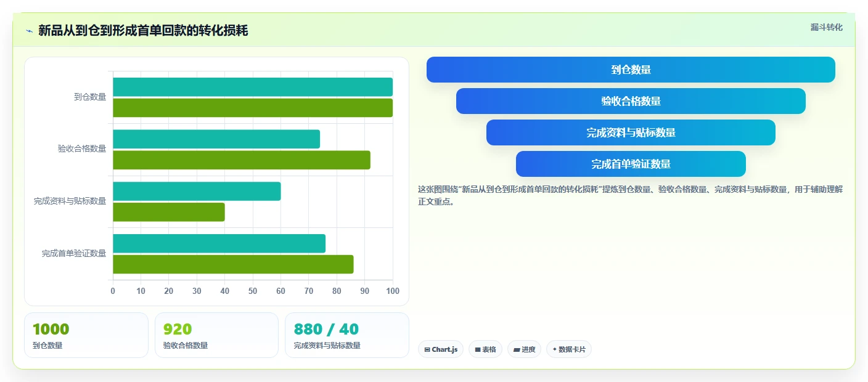The width and height of the screenshot is (868, 382).
Task: Click the description paragraph under the funnel
Action: [630, 195]
